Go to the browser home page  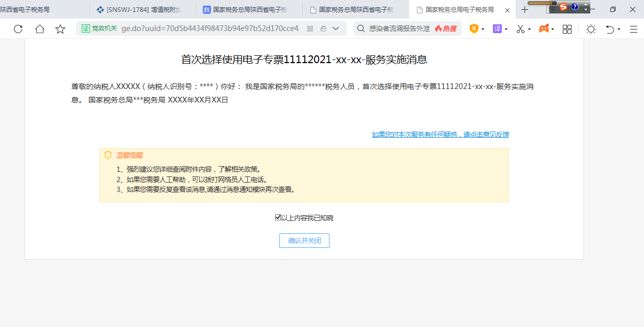(x=40, y=29)
